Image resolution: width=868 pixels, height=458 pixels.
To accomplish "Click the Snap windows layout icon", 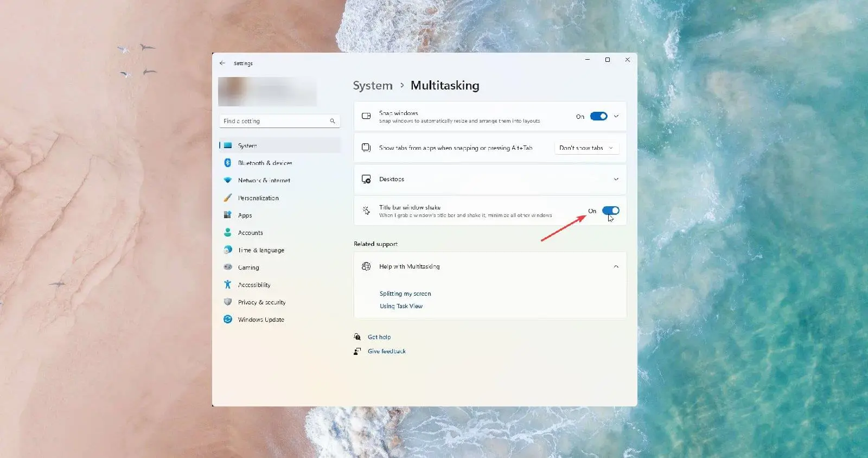I will point(366,116).
